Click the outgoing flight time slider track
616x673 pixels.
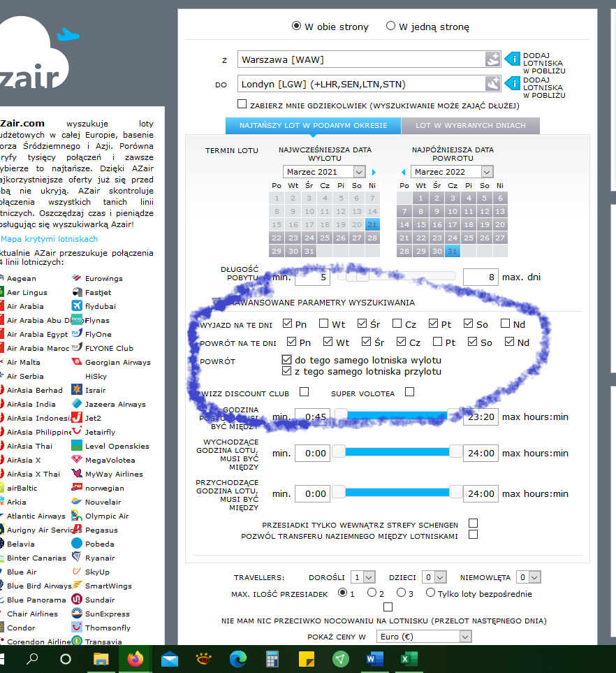coord(397,451)
